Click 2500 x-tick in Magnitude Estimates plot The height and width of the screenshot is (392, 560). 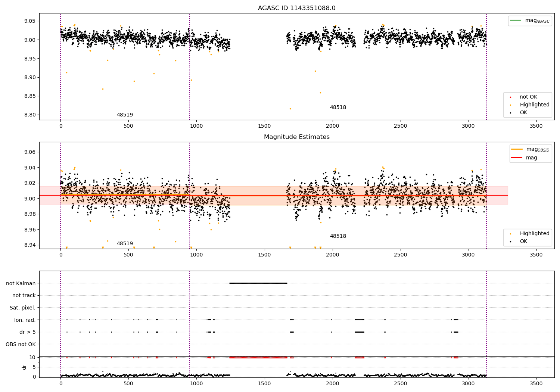point(401,255)
